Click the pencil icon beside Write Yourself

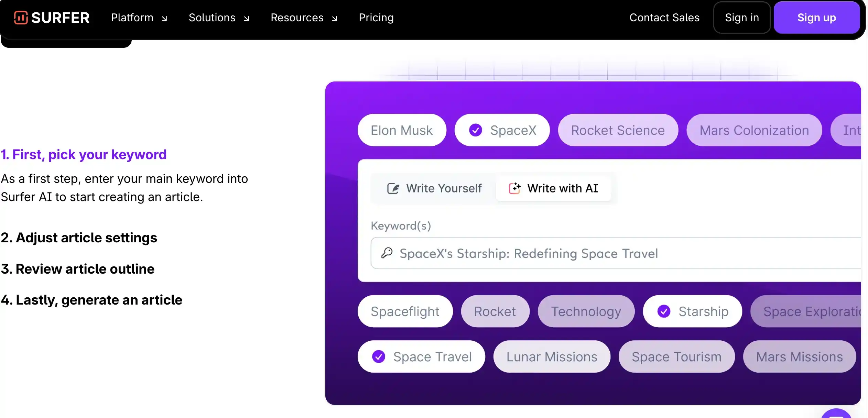coord(393,188)
